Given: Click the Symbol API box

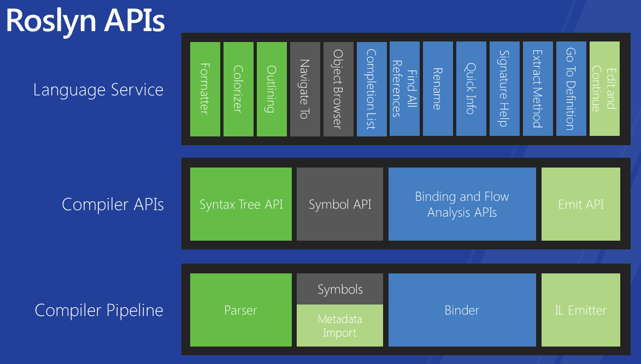Looking at the screenshot, I should (x=340, y=204).
